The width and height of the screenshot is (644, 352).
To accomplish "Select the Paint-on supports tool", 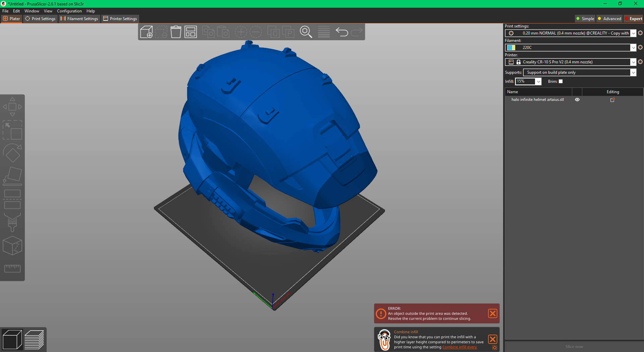I will [x=12, y=222].
